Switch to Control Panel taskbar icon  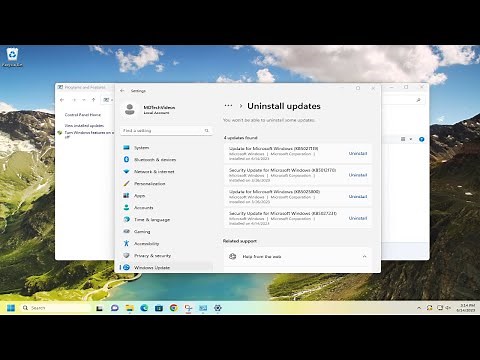[x=203, y=308]
